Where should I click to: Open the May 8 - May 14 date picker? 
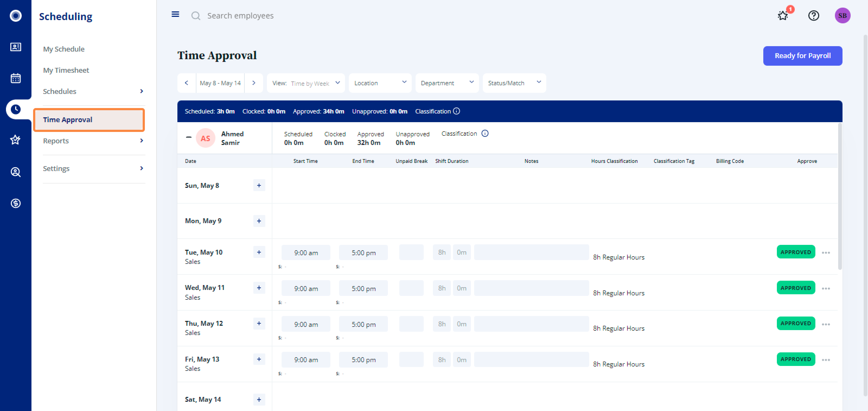click(x=220, y=83)
